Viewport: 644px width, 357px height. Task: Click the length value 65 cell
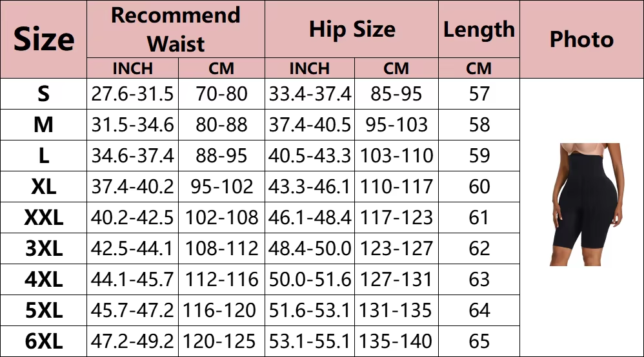479,342
